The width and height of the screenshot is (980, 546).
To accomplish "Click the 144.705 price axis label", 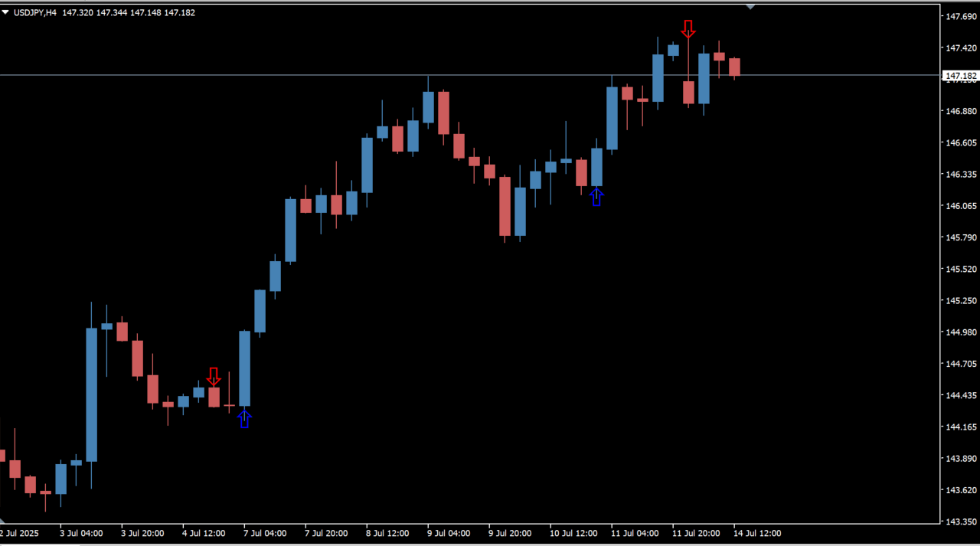I will click(962, 364).
